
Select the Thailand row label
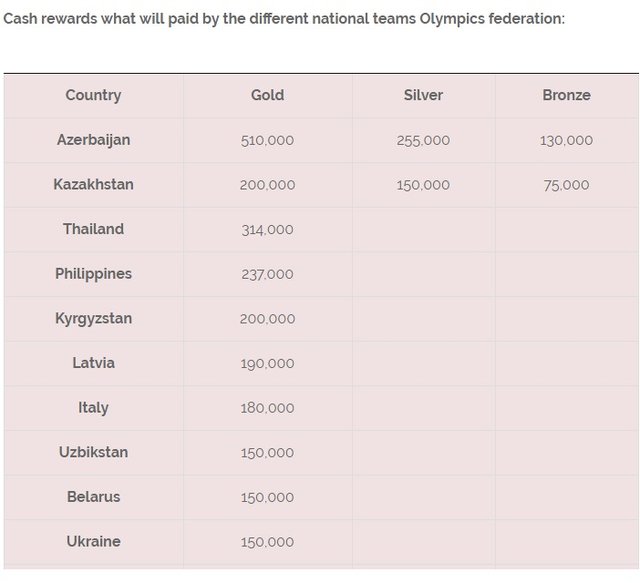coord(93,229)
